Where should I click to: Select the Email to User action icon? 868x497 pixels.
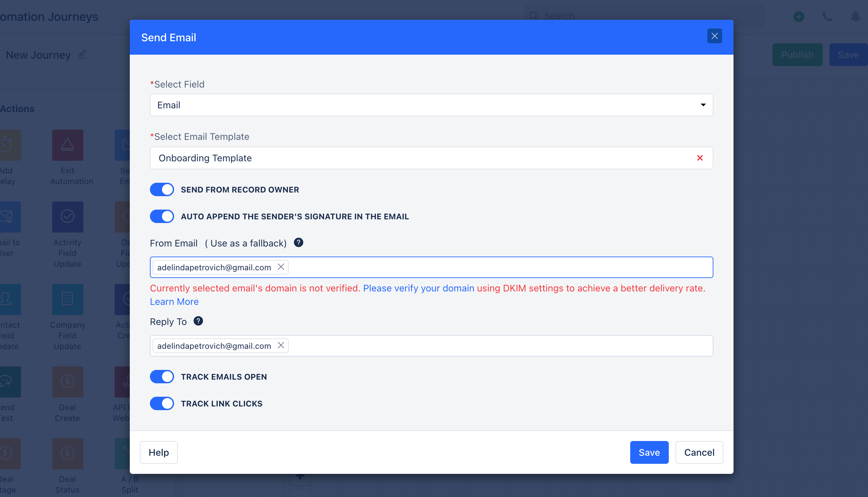click(x=10, y=217)
